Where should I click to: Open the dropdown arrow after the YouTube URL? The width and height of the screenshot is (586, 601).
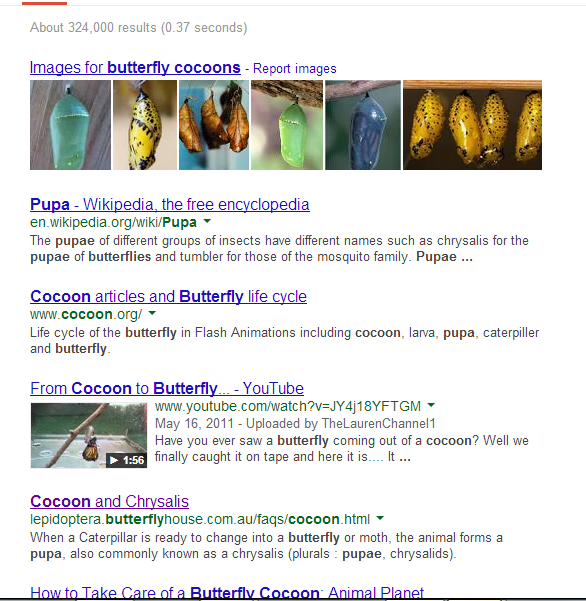[x=431, y=405]
